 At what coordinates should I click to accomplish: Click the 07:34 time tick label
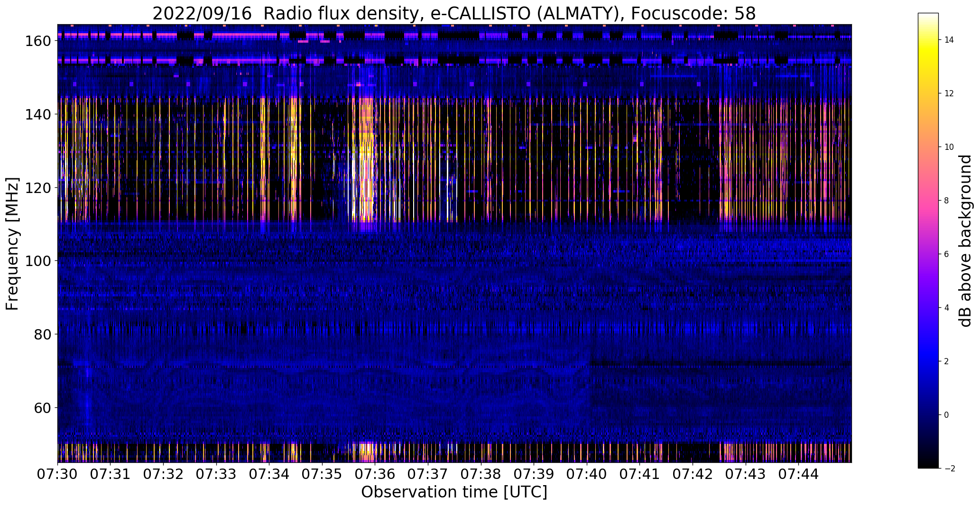tap(269, 474)
